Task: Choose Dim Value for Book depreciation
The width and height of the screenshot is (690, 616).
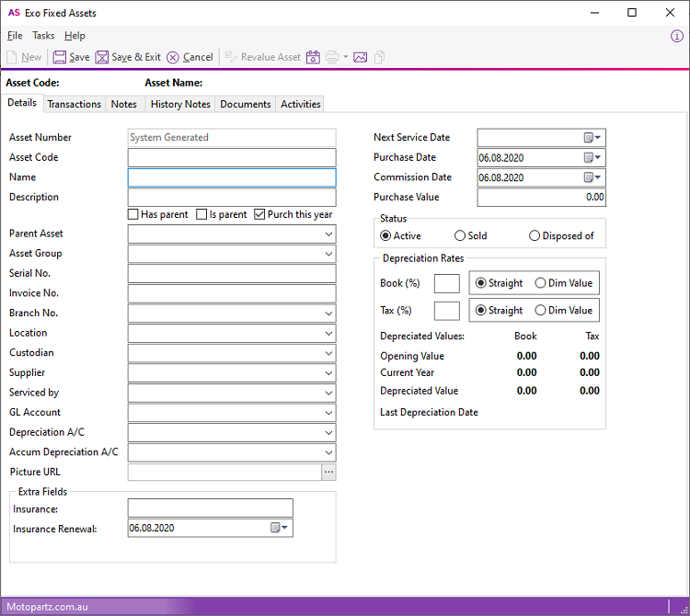Action: click(540, 283)
